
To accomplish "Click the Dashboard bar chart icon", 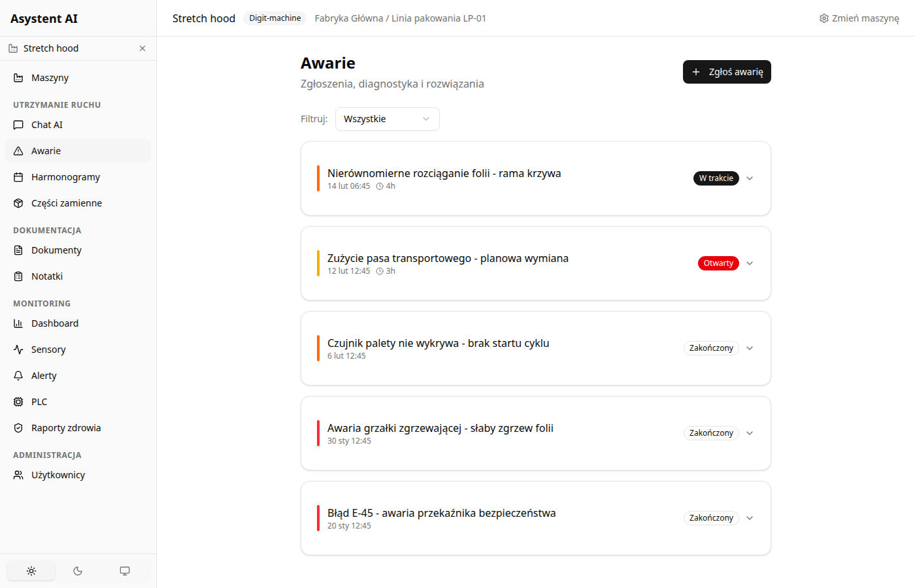I will [18, 323].
